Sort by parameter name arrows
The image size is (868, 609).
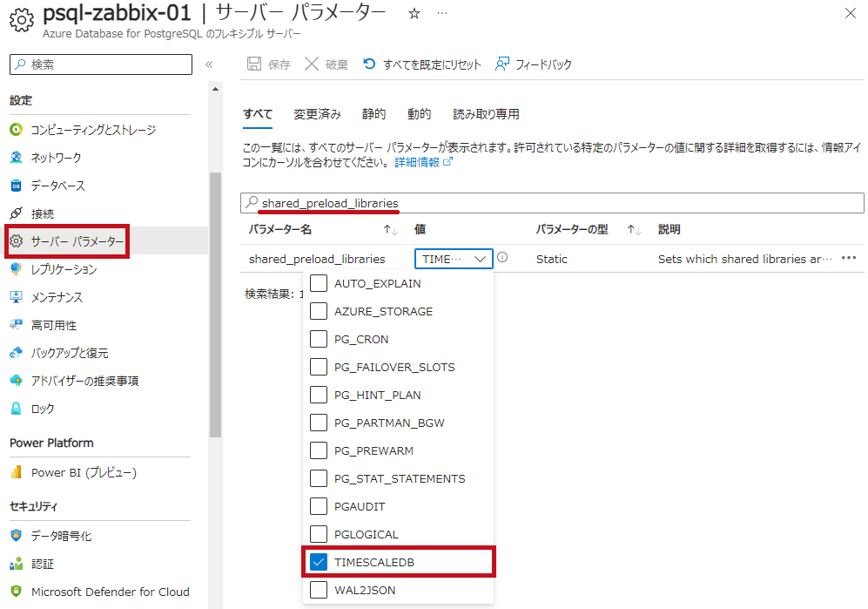pyautogui.click(x=390, y=229)
